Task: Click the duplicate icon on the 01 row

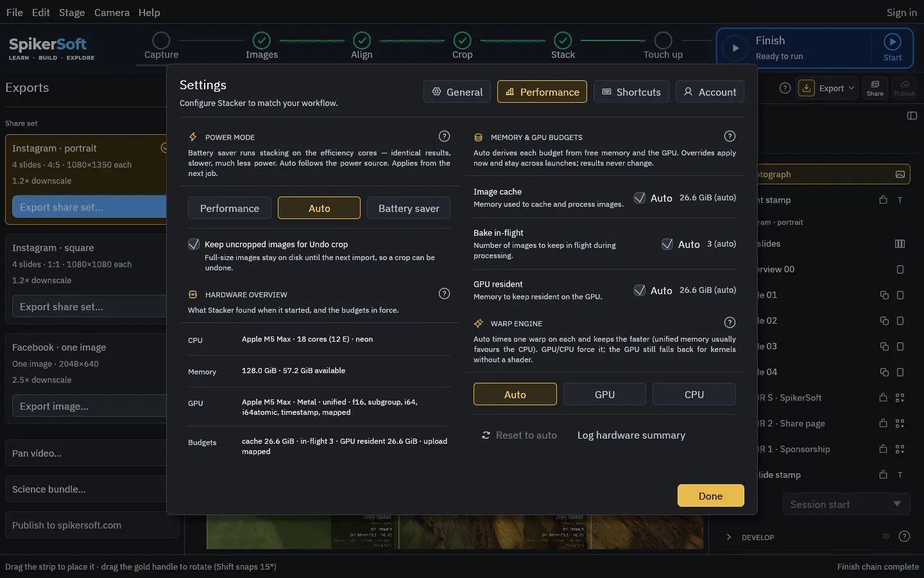Action: pos(884,295)
